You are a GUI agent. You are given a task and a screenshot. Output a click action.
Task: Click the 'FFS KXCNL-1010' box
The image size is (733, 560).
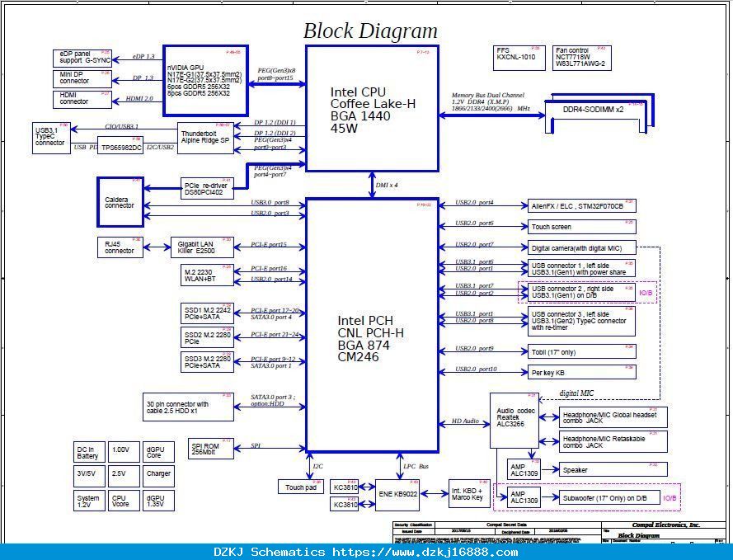[519, 58]
